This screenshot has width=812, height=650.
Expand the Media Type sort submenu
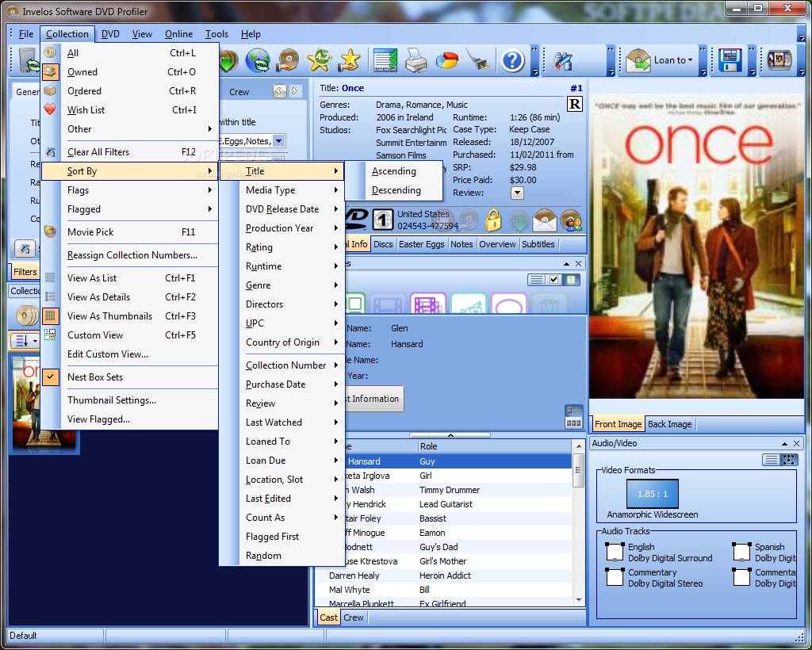pos(282,190)
